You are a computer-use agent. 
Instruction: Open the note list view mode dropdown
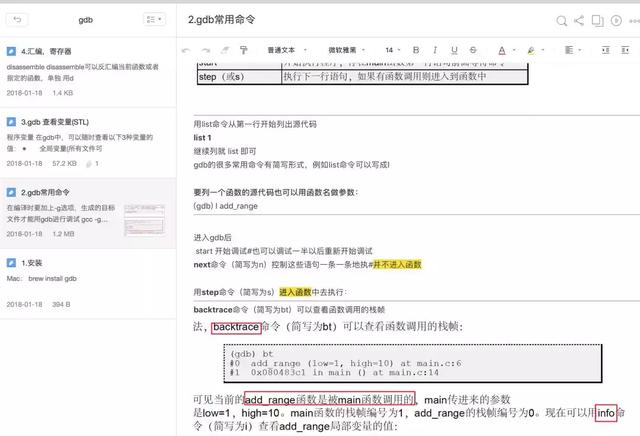pyautogui.click(x=154, y=19)
